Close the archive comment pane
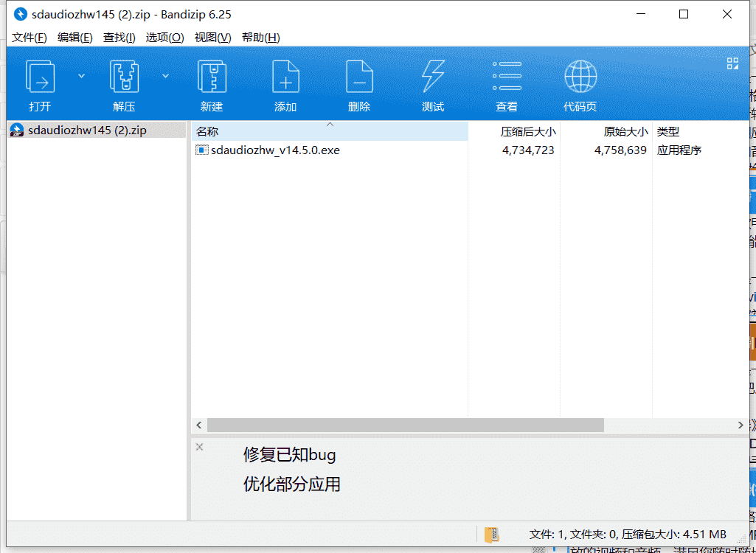Screen dimensions: 756x553 (x=199, y=447)
